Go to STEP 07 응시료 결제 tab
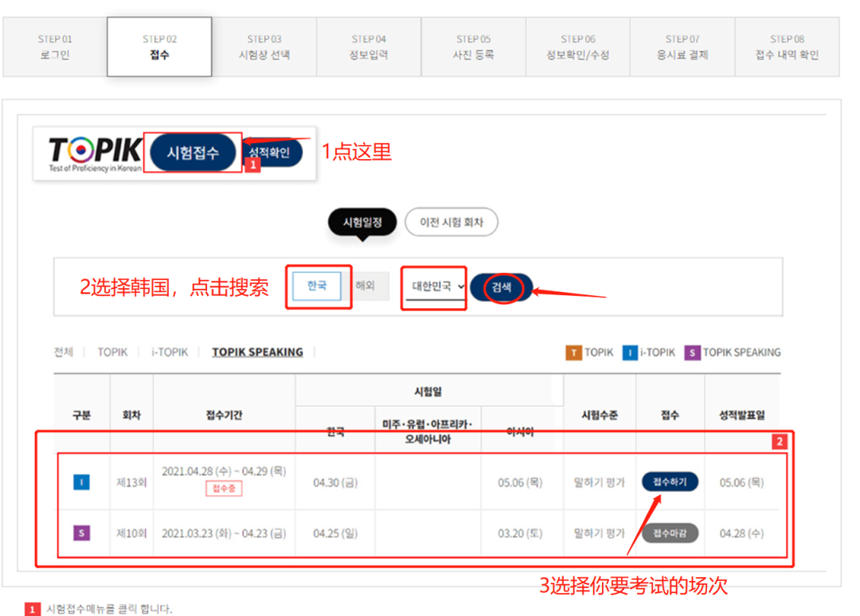The width and height of the screenshot is (860, 616). [683, 47]
